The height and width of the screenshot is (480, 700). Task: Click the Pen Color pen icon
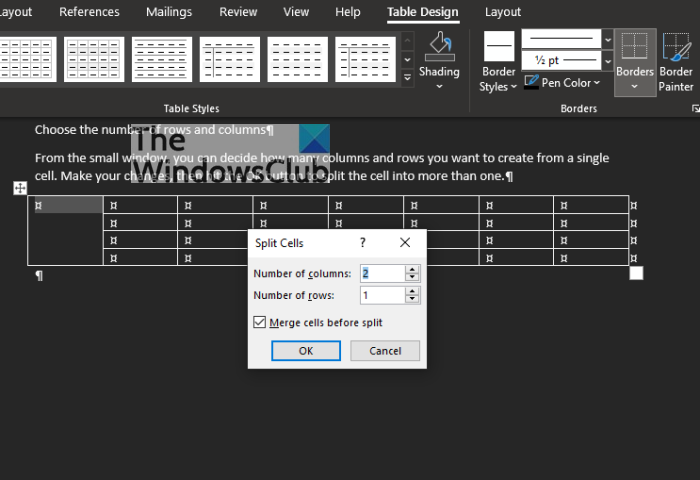(531, 82)
